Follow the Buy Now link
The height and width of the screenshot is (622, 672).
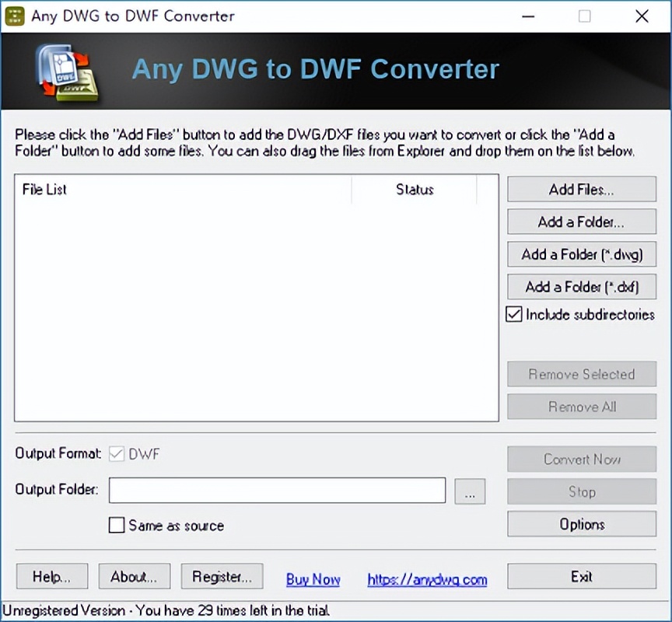313,579
